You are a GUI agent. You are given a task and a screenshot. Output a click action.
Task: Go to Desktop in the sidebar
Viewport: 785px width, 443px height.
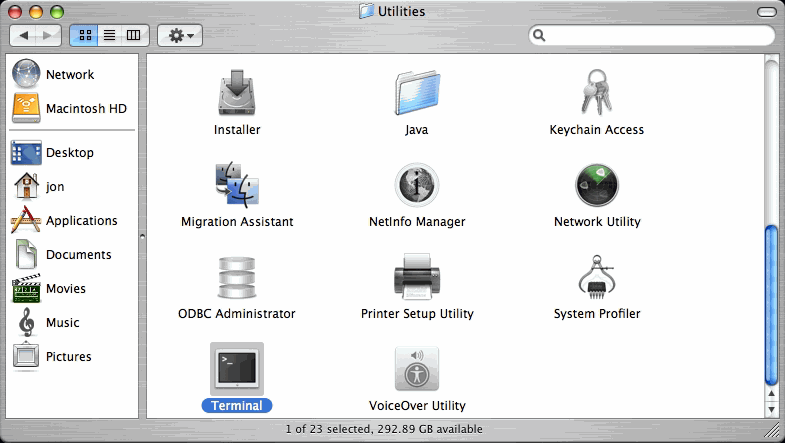click(53, 152)
